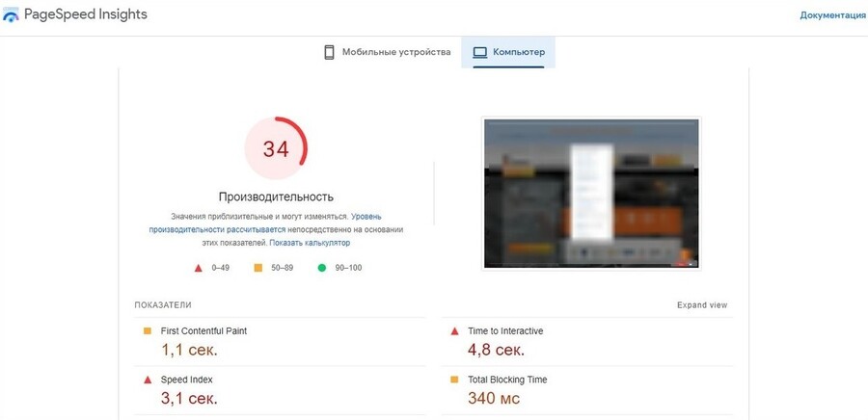Image resolution: width=868 pixels, height=420 pixels.
Task: Click green circle 90–100 legend icon
Action: 321,268
